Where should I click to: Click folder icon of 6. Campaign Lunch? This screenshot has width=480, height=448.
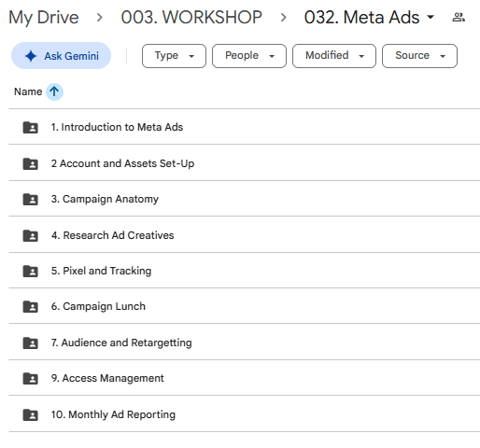(31, 306)
